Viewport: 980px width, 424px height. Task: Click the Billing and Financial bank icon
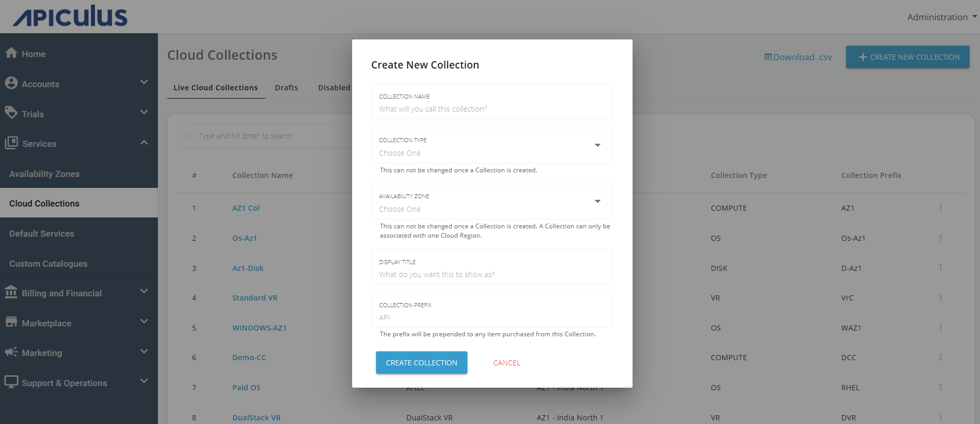[11, 292]
